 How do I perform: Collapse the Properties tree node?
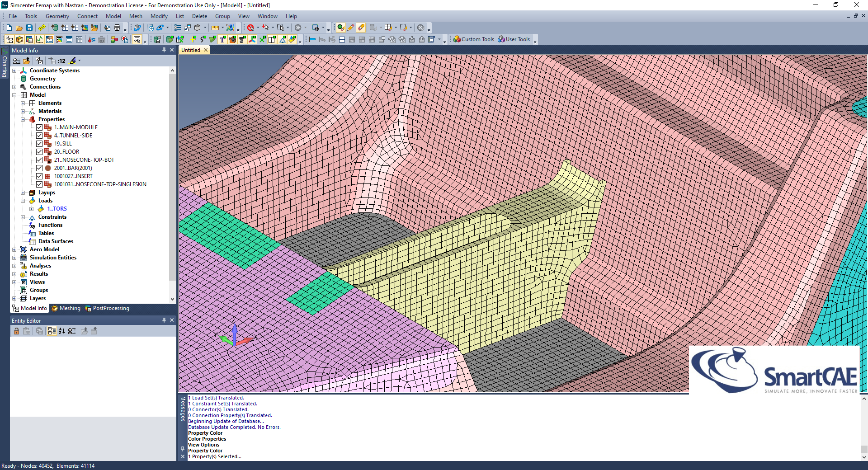pyautogui.click(x=23, y=119)
